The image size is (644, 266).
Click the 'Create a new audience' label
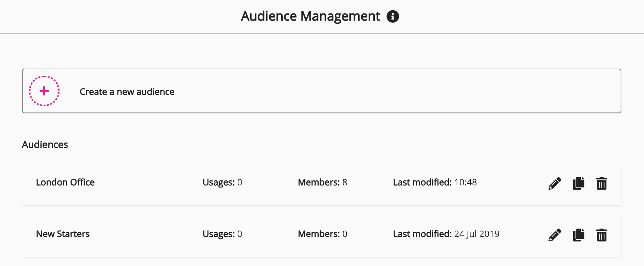(x=127, y=92)
